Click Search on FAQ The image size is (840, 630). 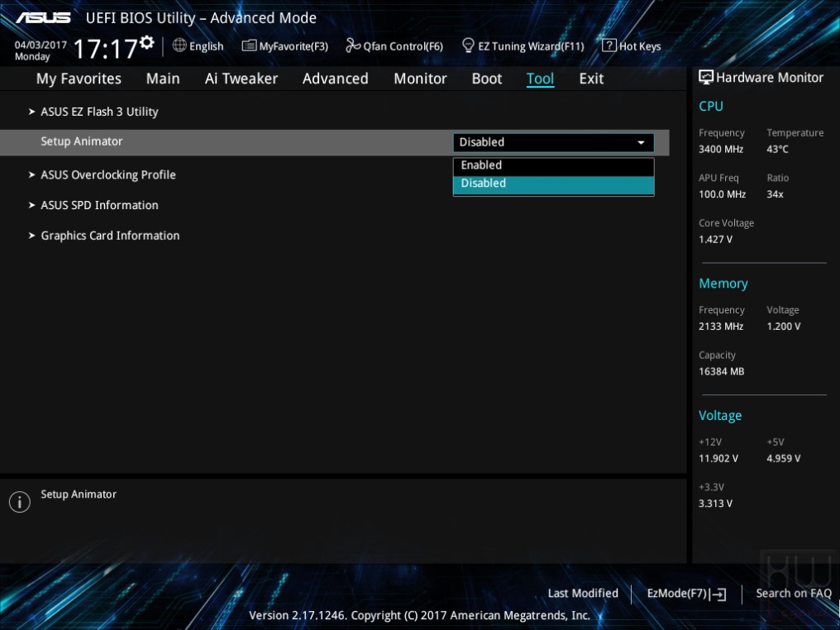[x=794, y=593]
